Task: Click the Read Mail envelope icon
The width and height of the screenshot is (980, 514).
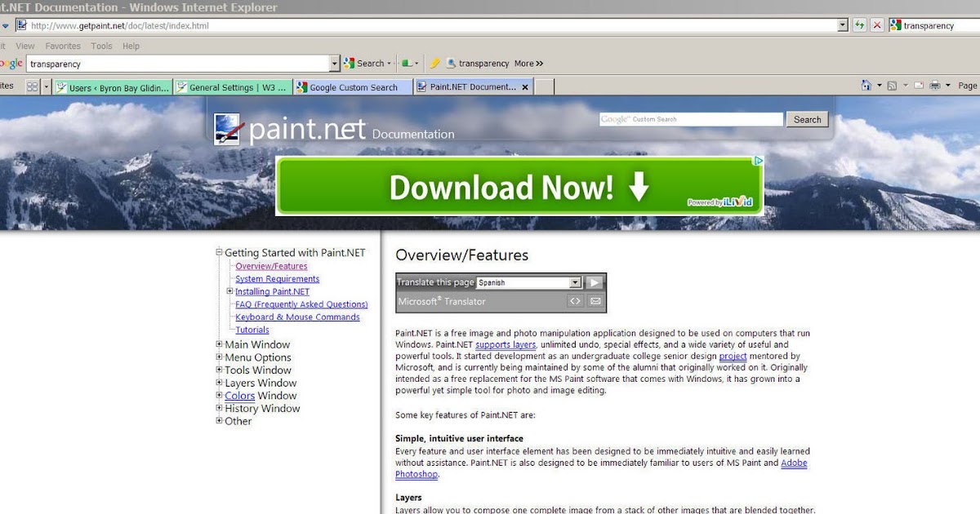Action: click(x=919, y=86)
